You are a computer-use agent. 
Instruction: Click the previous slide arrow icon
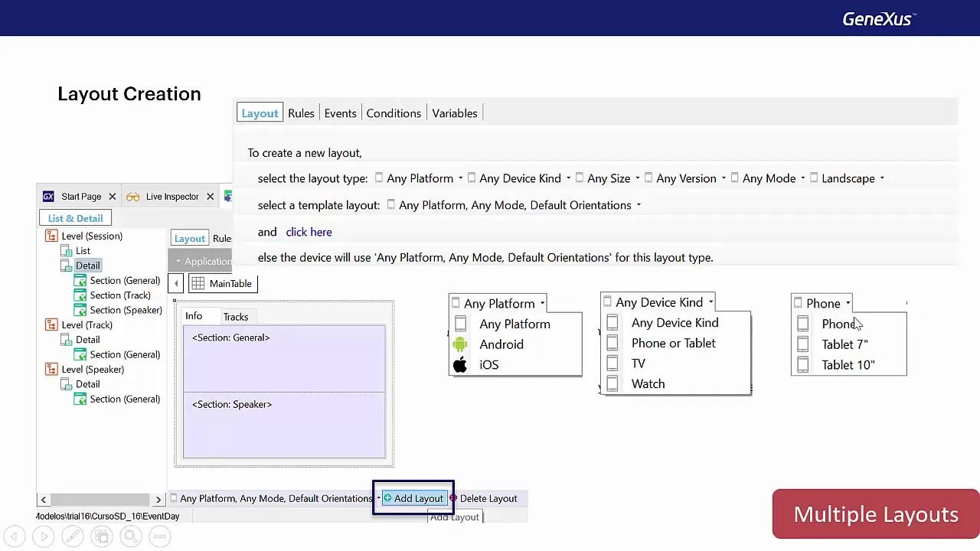[15, 536]
